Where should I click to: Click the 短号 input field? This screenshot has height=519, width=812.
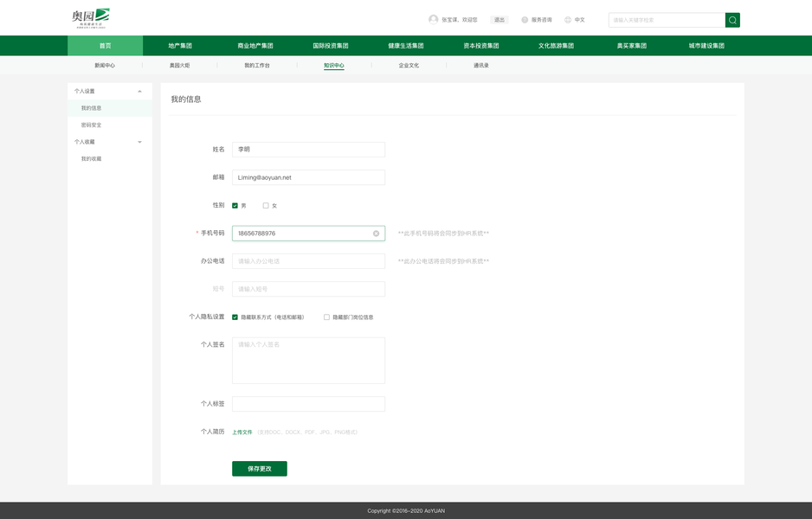pos(309,289)
